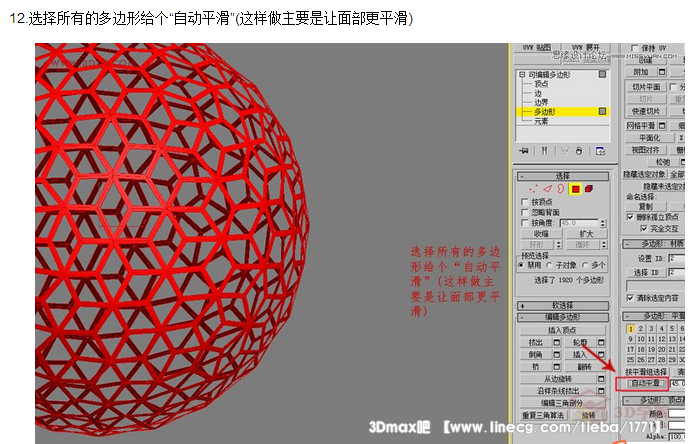This screenshot has width=690, height=444.
Task: Enable the 按顶点 checkbox
Action: click(x=525, y=202)
